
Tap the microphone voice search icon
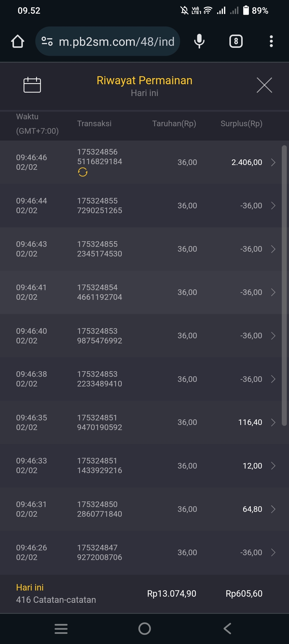coord(199,41)
